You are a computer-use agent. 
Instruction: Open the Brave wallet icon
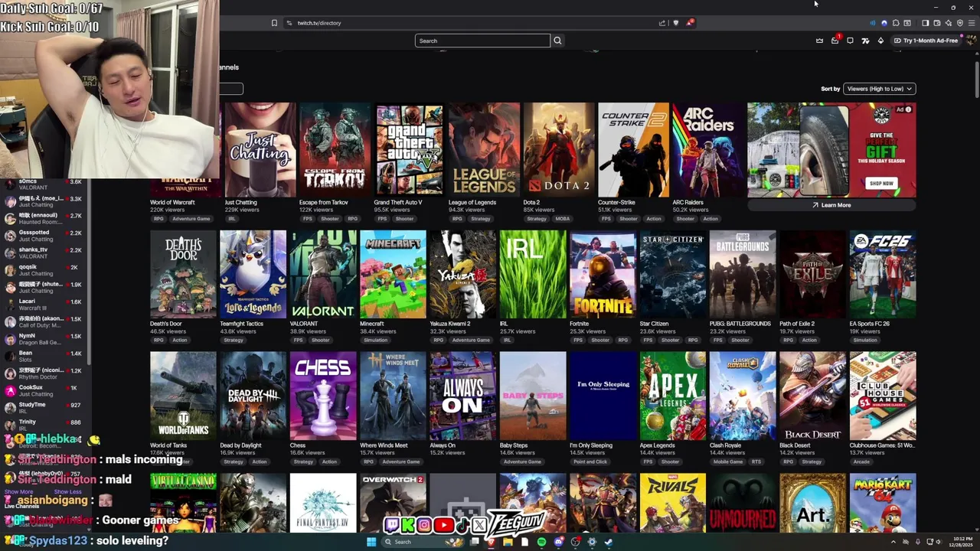(937, 23)
